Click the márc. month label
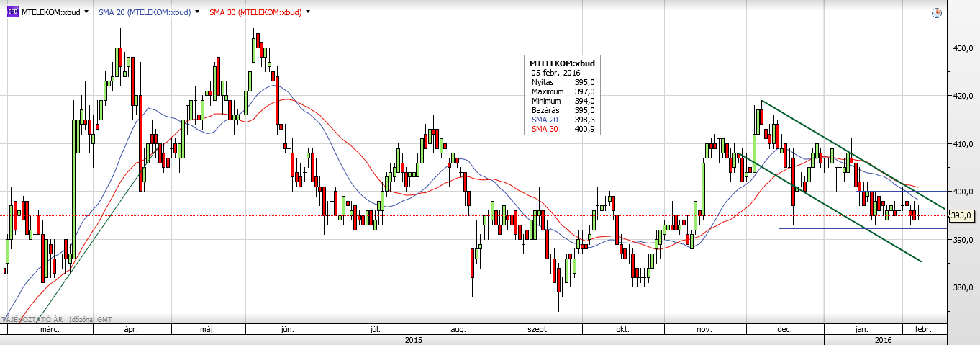 click(49, 329)
